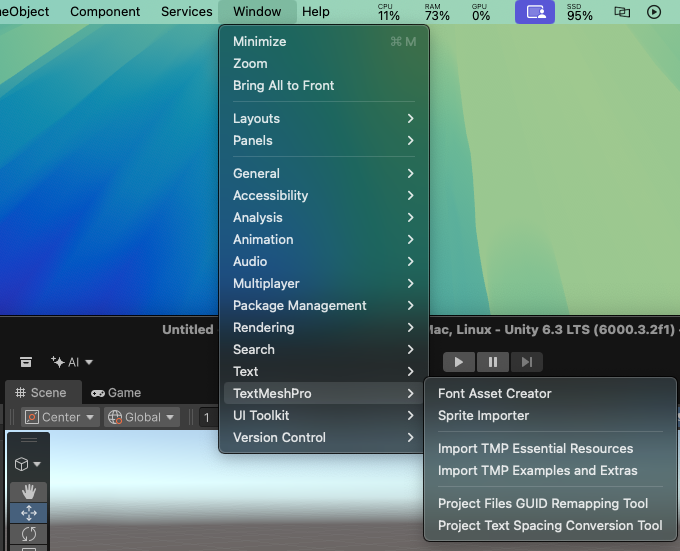
Task: Click the GPU usage indicator in menu bar
Action: [481, 12]
